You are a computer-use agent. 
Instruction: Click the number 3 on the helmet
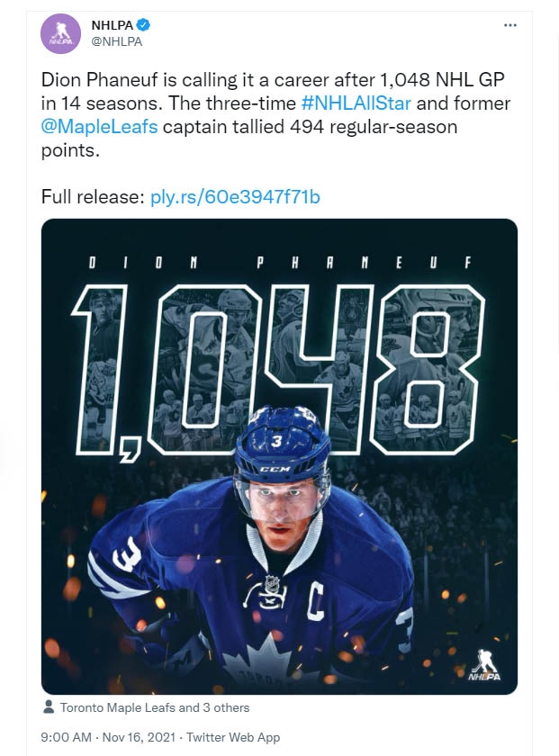[x=267, y=442]
